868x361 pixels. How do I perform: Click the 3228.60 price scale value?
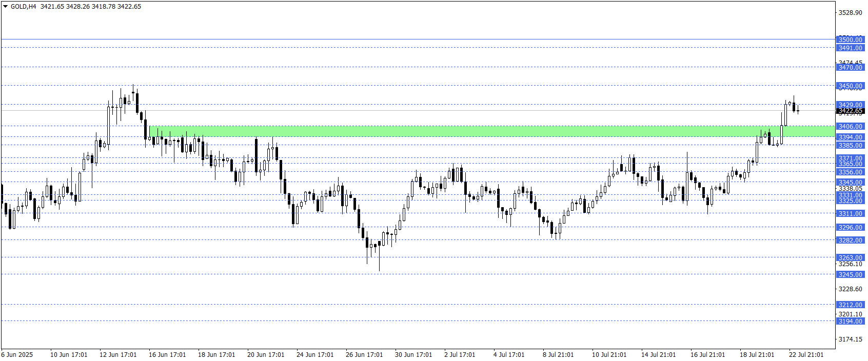(851, 289)
